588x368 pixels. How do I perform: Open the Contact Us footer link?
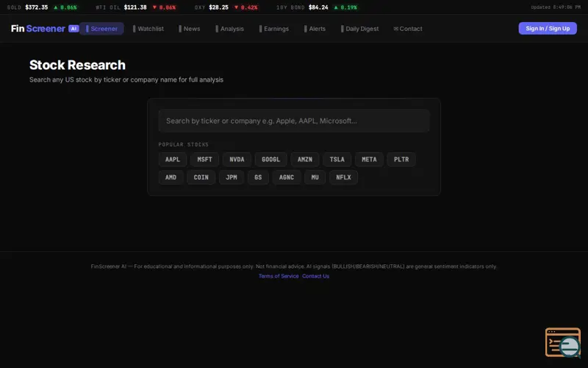[x=316, y=276]
